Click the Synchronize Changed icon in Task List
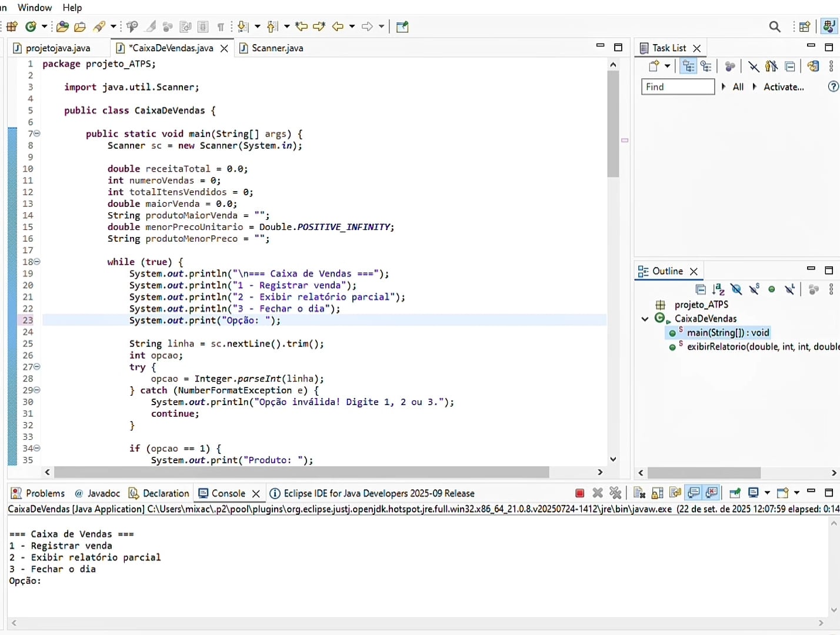Screen dimensions: 840x635 pyautogui.click(x=813, y=66)
